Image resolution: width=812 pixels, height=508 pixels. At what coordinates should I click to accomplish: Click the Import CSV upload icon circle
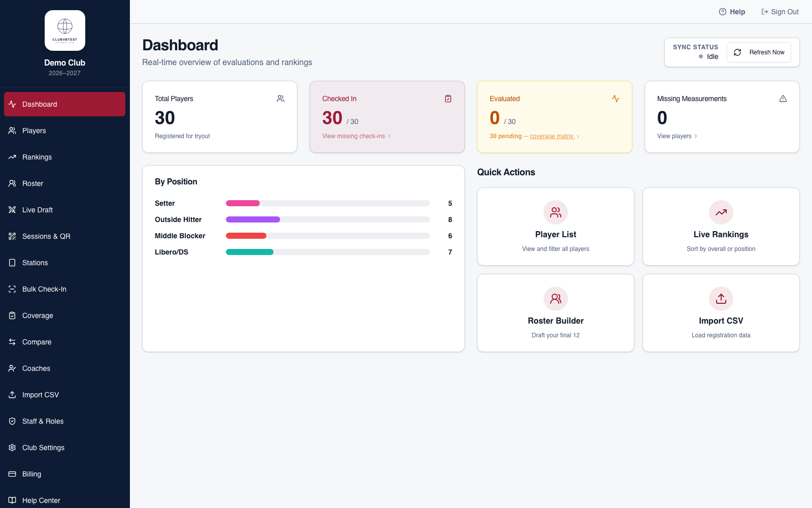[x=721, y=299]
